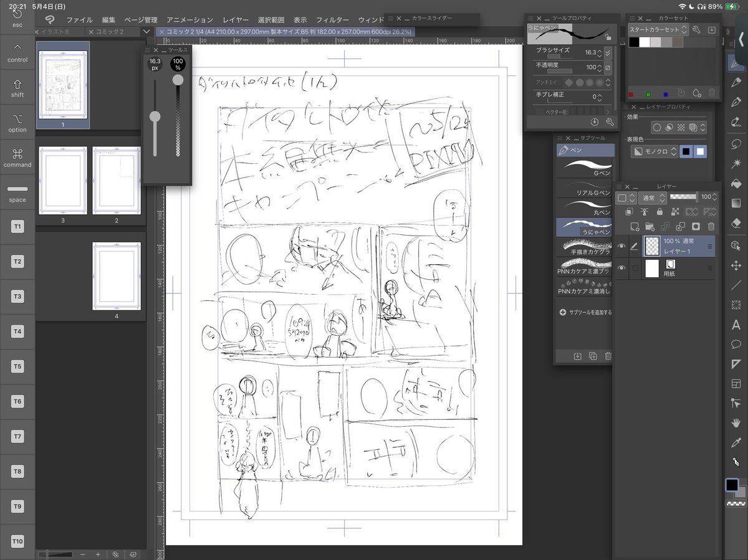Delete layer with Layer panel trash icon
Image resolution: width=748 pixels, height=560 pixels.
(711, 226)
